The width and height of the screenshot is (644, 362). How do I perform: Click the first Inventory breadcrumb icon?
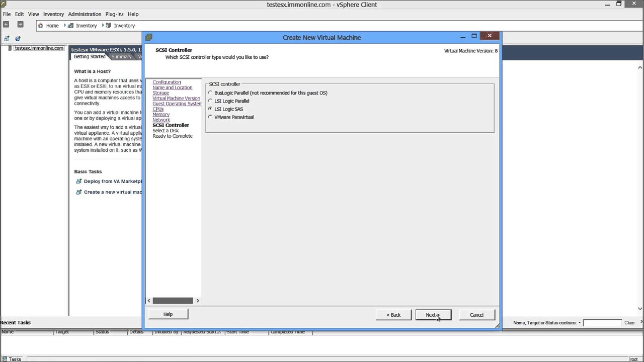tap(71, 25)
